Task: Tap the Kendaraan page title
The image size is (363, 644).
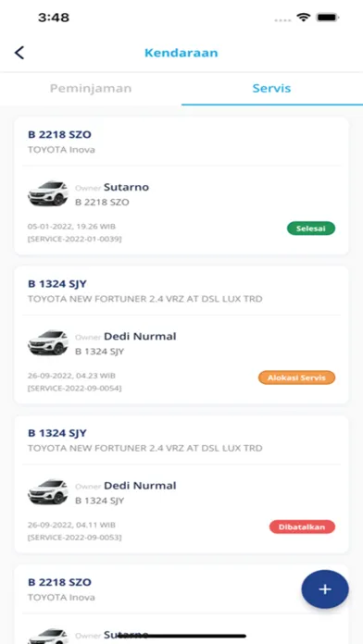Action: tap(181, 53)
